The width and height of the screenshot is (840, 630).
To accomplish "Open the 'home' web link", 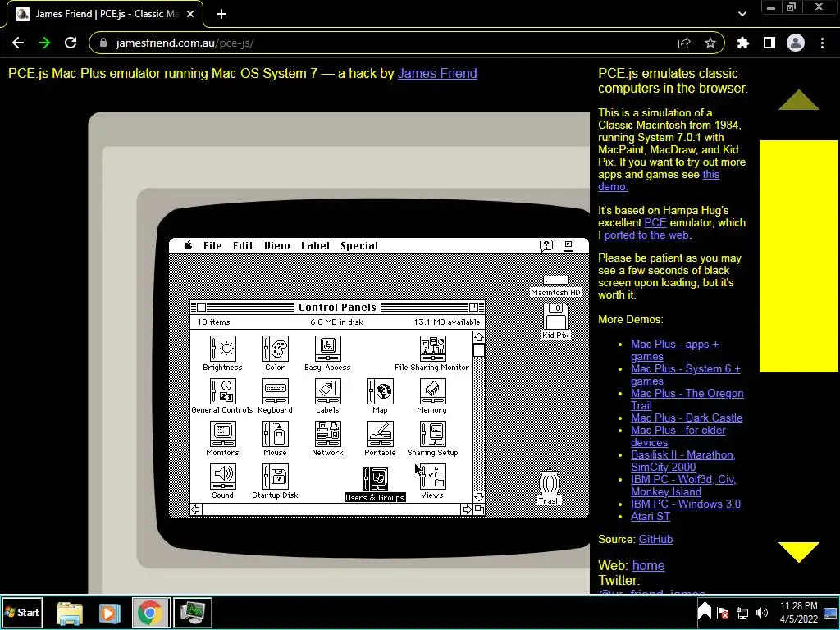I will click(648, 565).
